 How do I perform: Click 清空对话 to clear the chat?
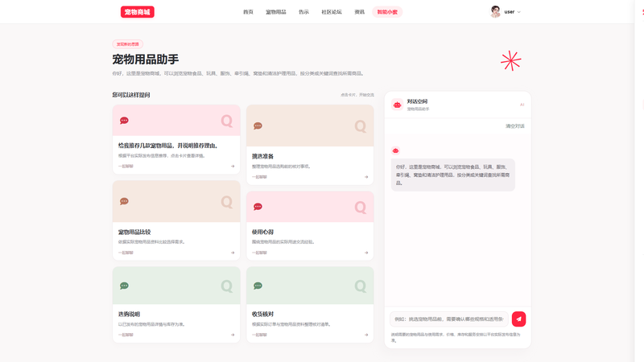[x=514, y=126]
